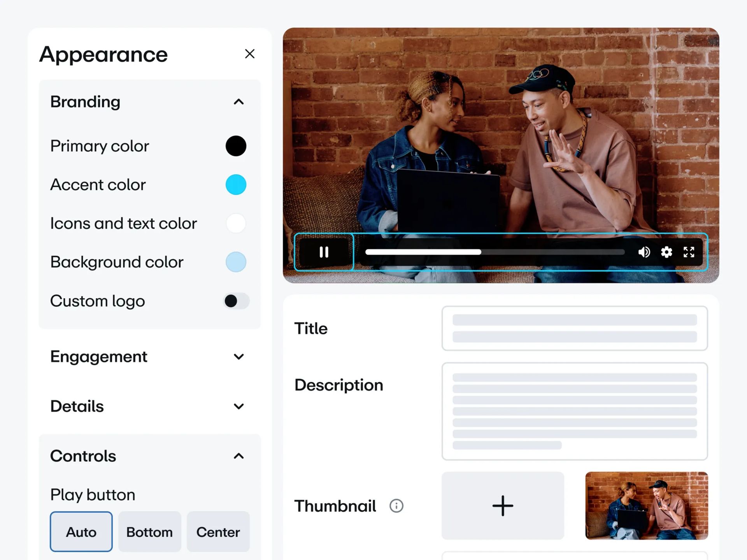Mute audio using the speaker icon
This screenshot has width=747, height=560.
tap(644, 252)
